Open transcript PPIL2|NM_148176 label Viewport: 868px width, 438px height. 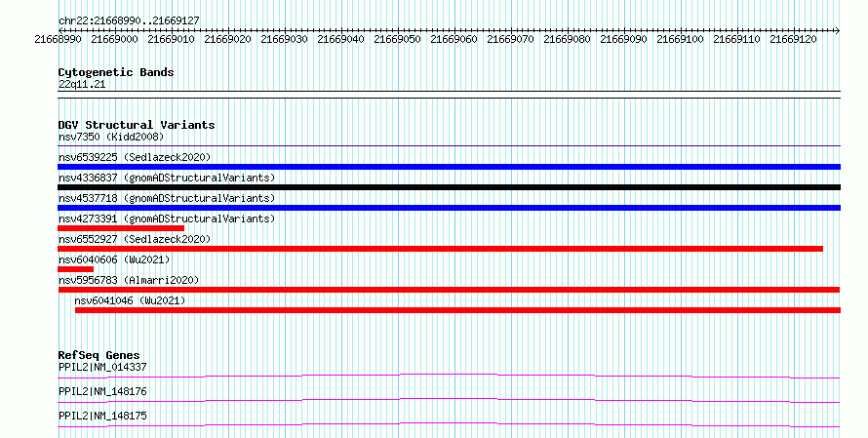(x=102, y=391)
